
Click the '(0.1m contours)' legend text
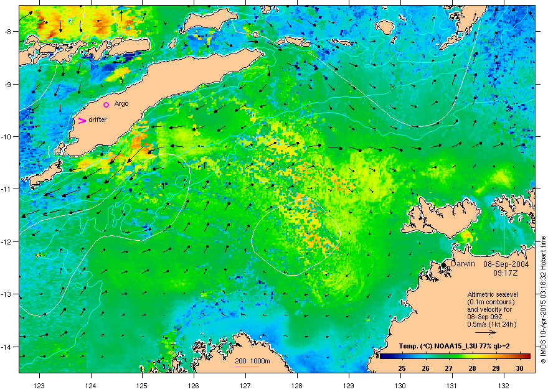[x=491, y=302]
